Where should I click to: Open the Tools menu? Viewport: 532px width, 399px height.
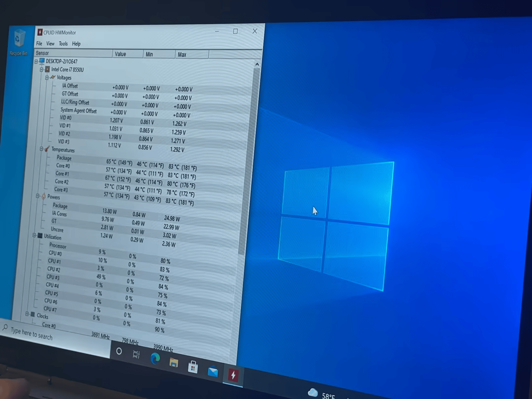[63, 43]
